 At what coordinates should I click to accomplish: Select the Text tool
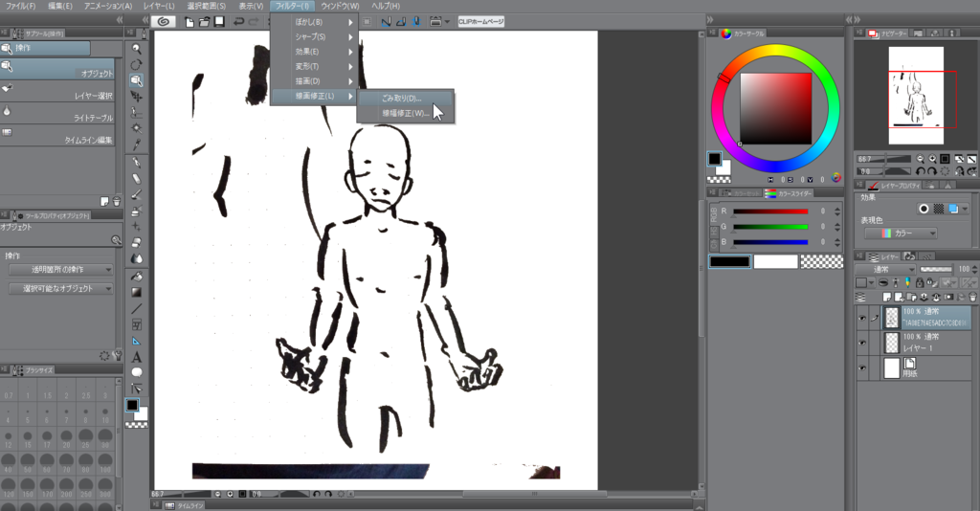(136, 357)
